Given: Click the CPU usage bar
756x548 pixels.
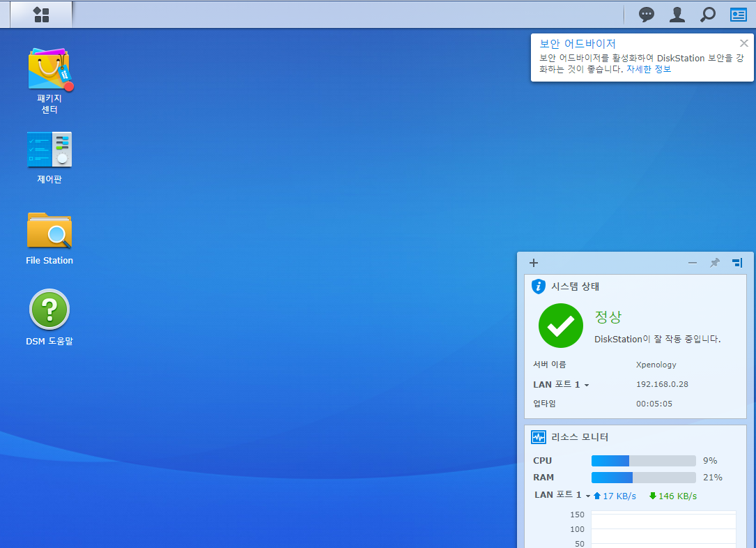Looking at the screenshot, I should [643, 461].
